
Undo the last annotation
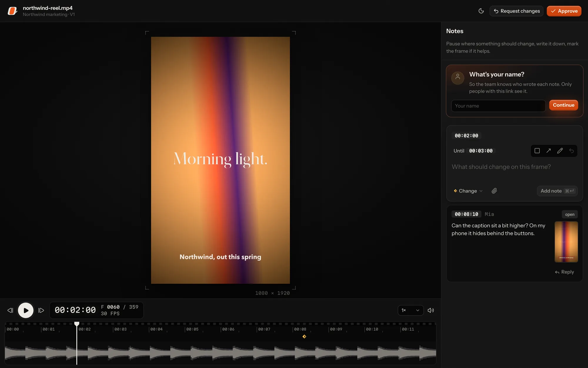tap(572, 151)
